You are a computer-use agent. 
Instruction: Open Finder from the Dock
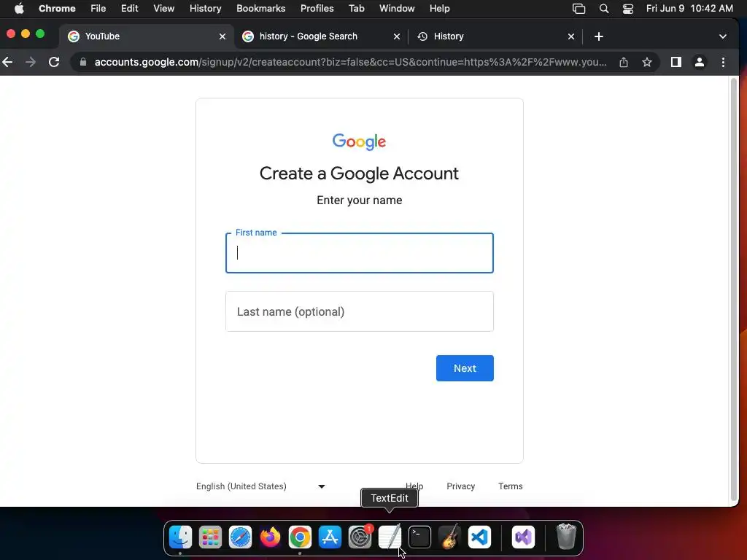coord(181,537)
